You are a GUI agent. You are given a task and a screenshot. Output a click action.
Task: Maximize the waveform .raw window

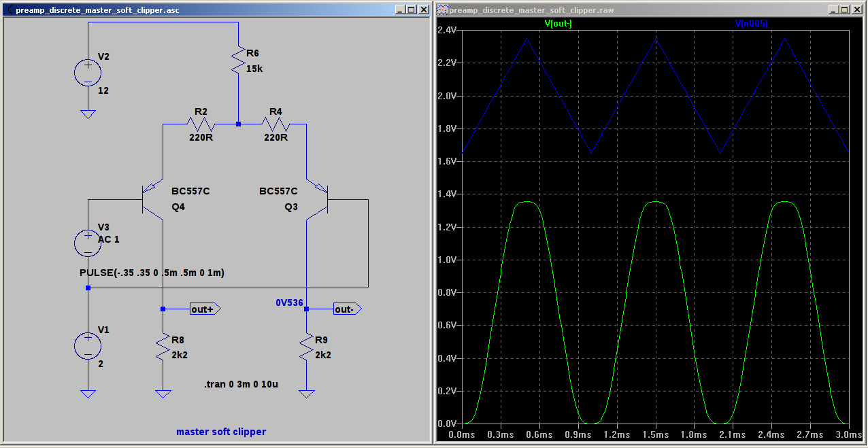pos(845,10)
